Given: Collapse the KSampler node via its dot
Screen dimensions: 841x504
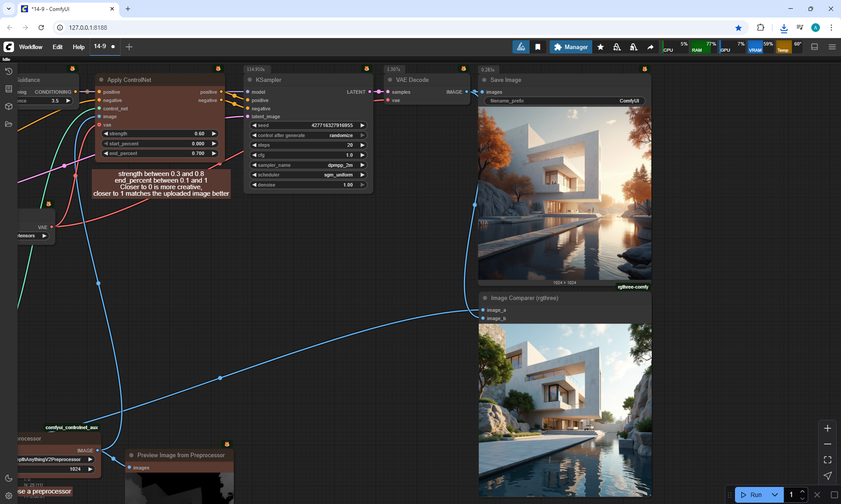Looking at the screenshot, I should point(250,80).
